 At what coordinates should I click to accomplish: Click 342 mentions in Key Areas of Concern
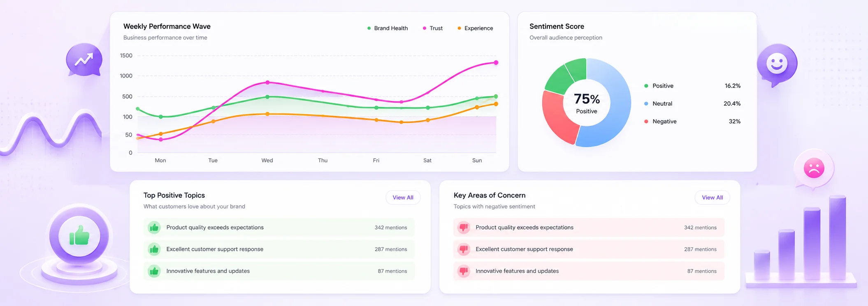pyautogui.click(x=700, y=228)
